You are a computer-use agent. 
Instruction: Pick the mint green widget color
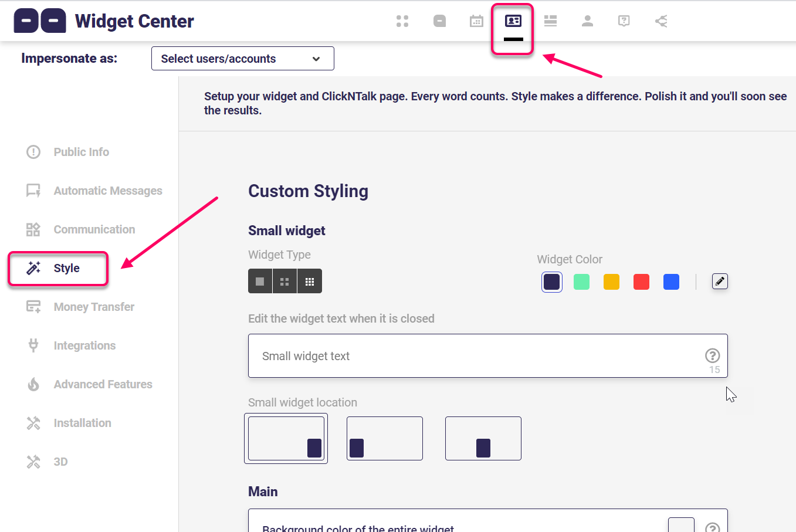click(581, 282)
